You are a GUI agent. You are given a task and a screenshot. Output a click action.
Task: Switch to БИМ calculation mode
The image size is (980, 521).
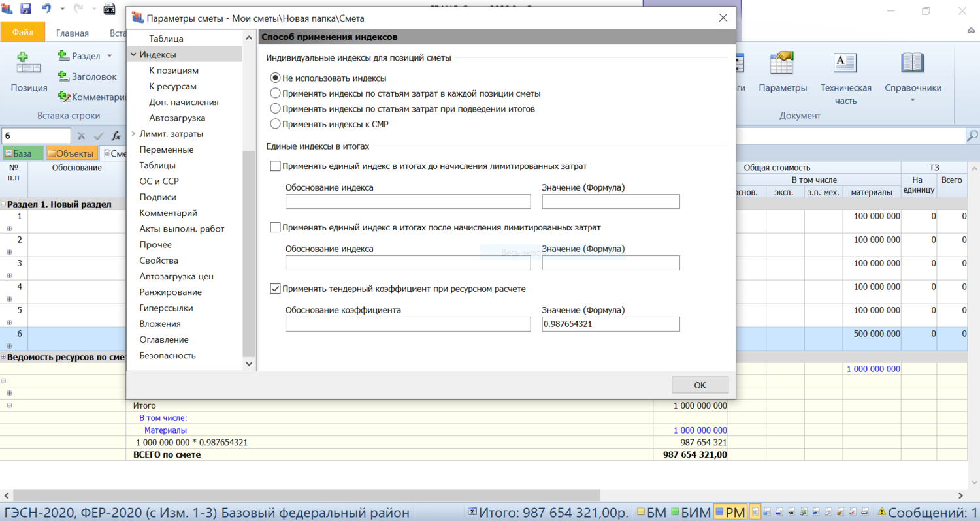coord(691,513)
